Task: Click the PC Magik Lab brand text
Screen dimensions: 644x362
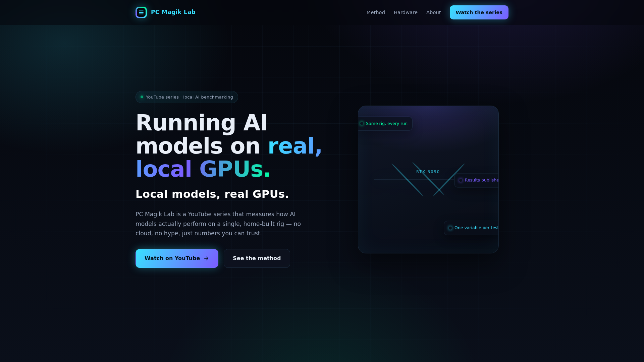Action: (173, 12)
